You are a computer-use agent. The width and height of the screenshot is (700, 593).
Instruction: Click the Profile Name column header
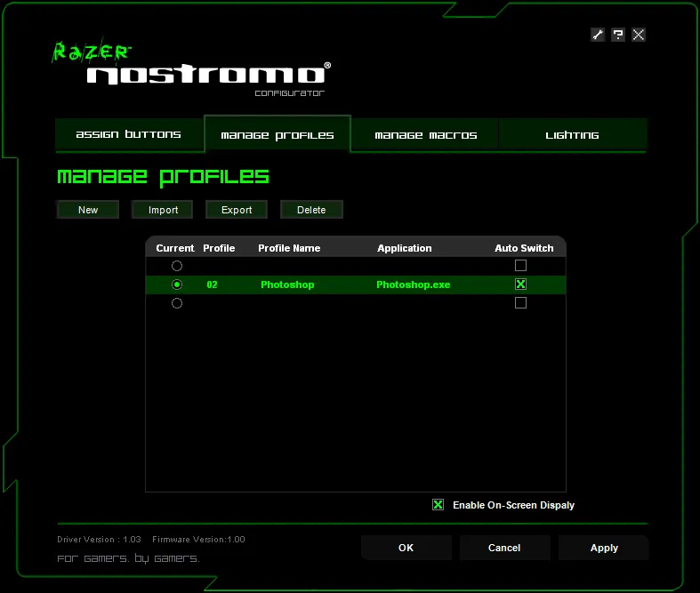click(289, 248)
